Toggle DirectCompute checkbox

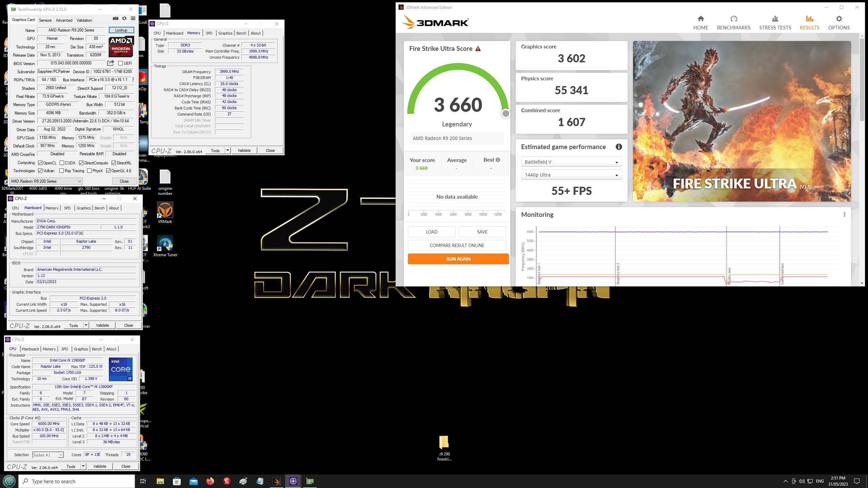[81, 163]
